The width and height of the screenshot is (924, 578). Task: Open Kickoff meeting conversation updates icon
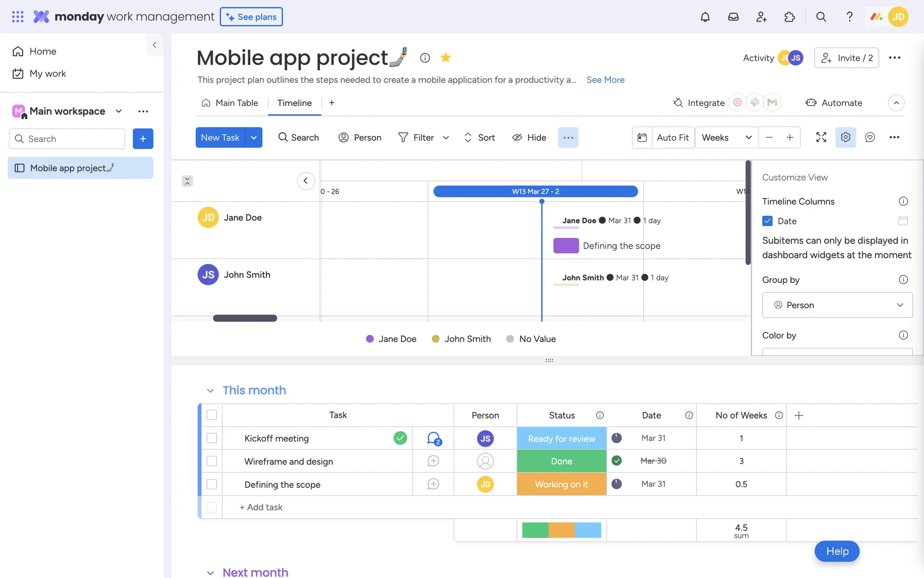(x=433, y=438)
